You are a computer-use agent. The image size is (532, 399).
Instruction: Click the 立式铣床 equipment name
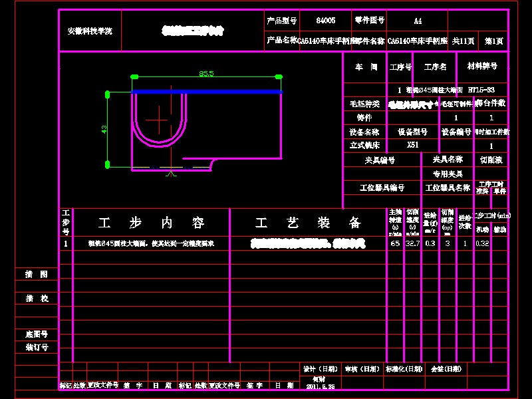[364, 146]
